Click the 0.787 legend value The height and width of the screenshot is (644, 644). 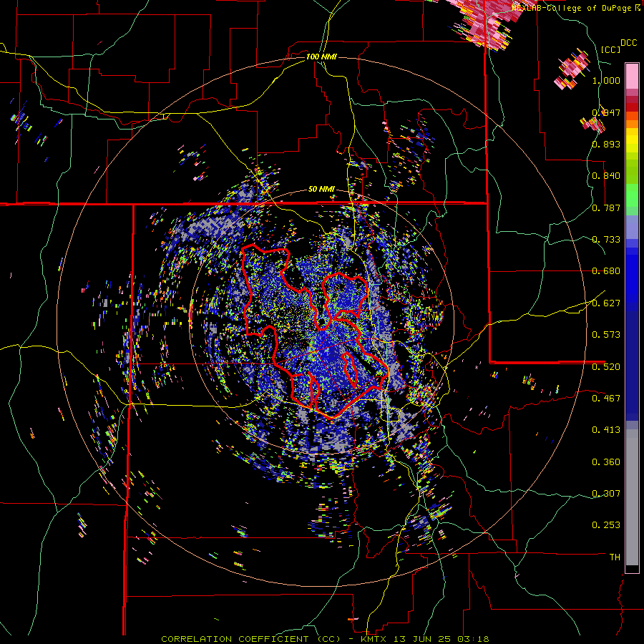(606, 208)
